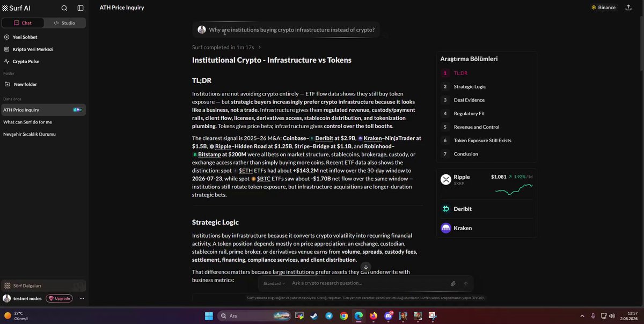
Task: Show hidden system tray icons
Action: (582, 316)
